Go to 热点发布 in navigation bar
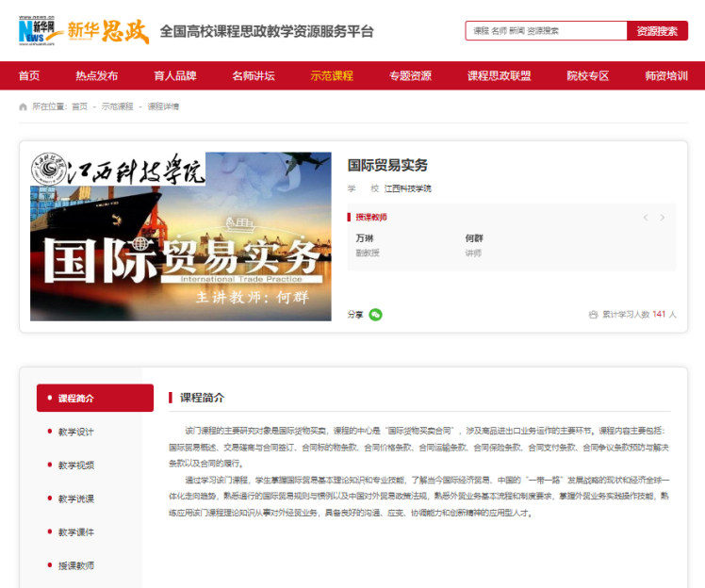 [x=97, y=75]
